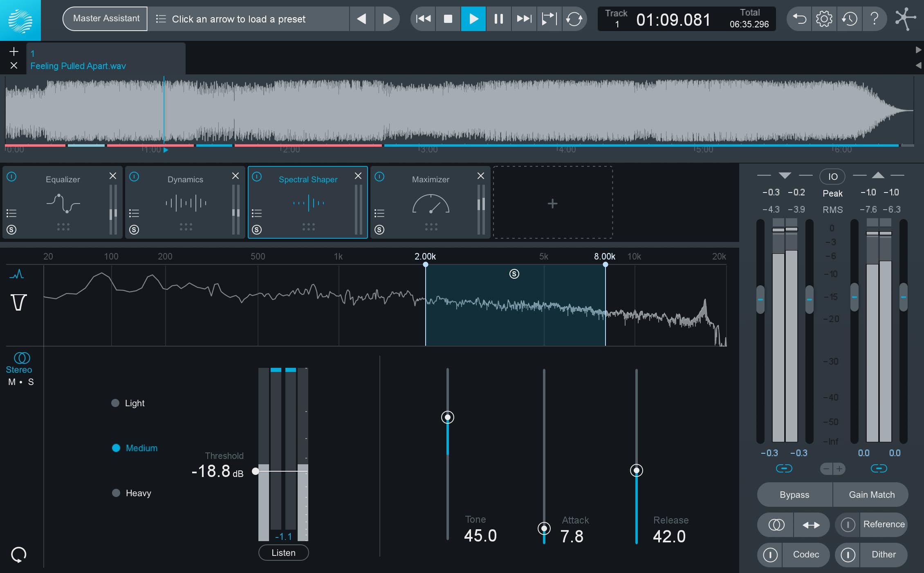Open the settings gear icon
This screenshot has height=573, width=924.
click(823, 19)
